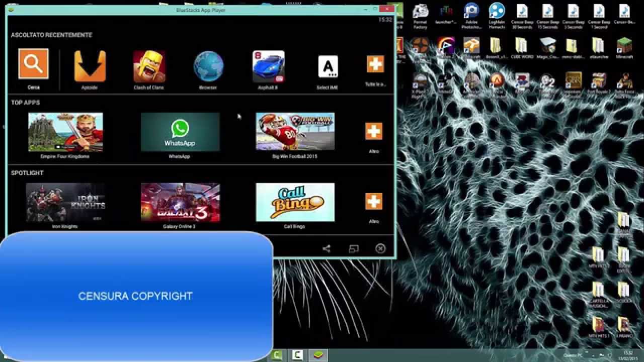Viewport: 644px width, 362px height.
Task: Open the orange Cerca search tile
Action: [x=34, y=64]
